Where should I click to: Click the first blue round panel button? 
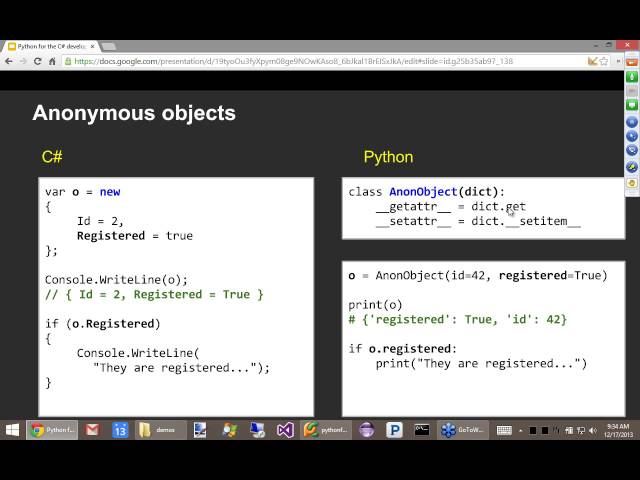(632, 122)
